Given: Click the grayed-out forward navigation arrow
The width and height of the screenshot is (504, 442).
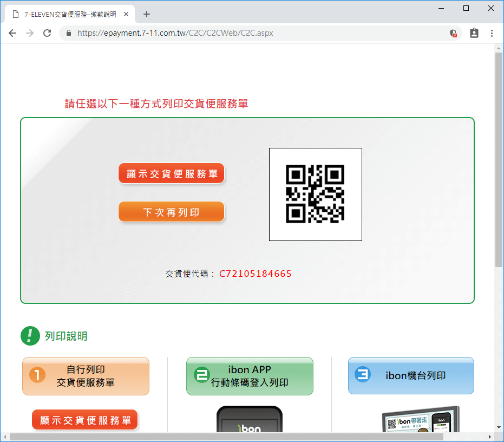Looking at the screenshot, I should pyautogui.click(x=30, y=33).
